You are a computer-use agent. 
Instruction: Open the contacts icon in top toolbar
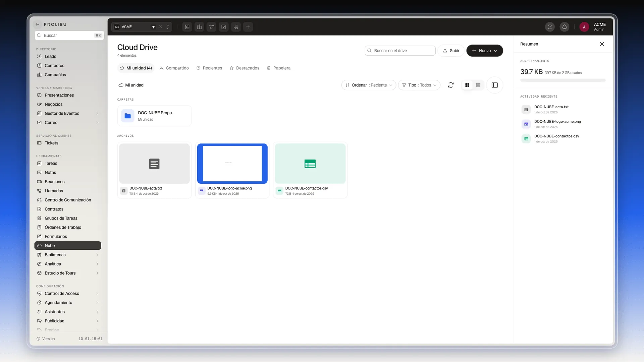(x=187, y=27)
